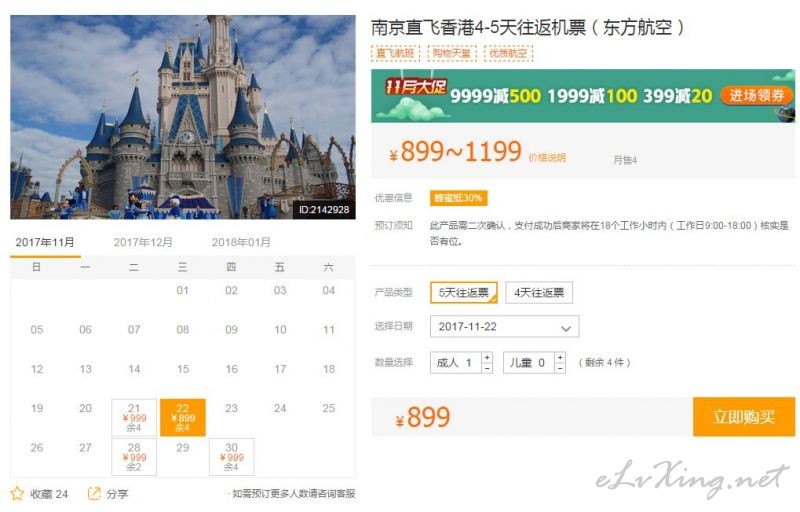The image size is (800, 512).
Task: Click the 立即购买 buy now button
Action: click(743, 417)
